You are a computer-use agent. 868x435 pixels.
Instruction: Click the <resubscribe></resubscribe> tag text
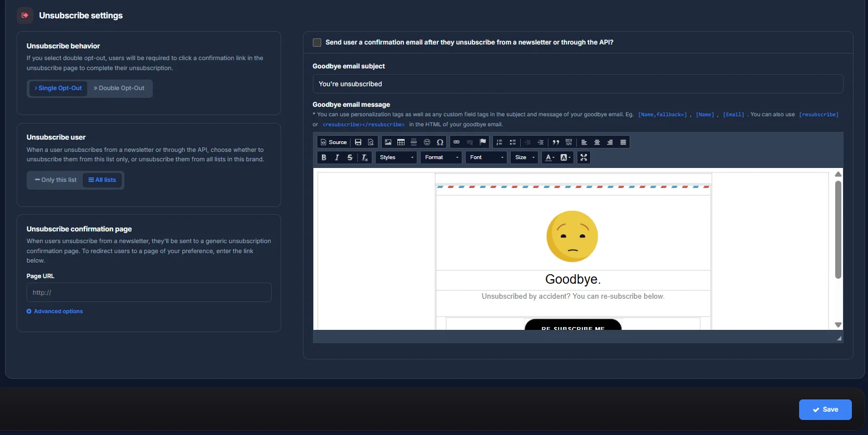point(363,125)
